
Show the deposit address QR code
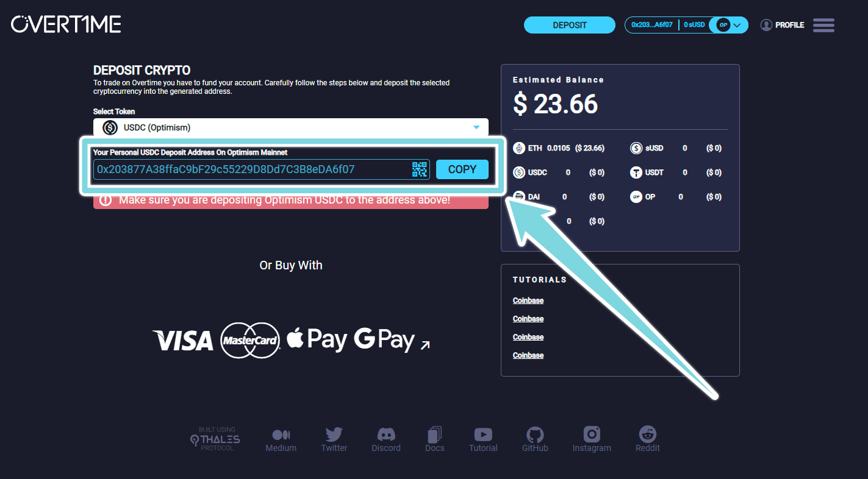420,169
